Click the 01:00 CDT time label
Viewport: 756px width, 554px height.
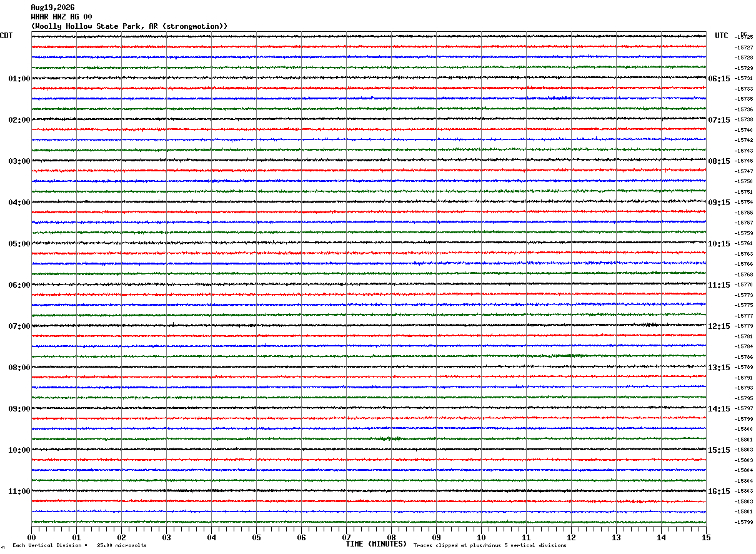tap(19, 79)
